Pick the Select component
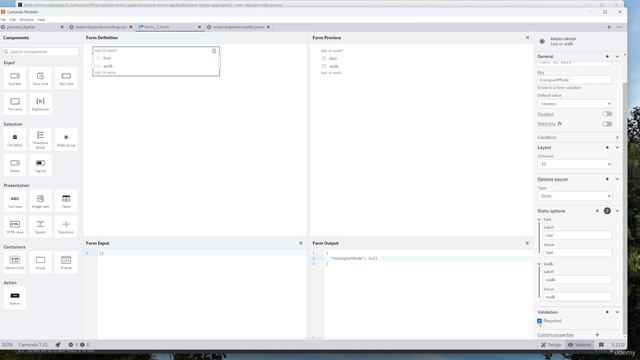The width and height of the screenshot is (640, 360). tap(15, 165)
